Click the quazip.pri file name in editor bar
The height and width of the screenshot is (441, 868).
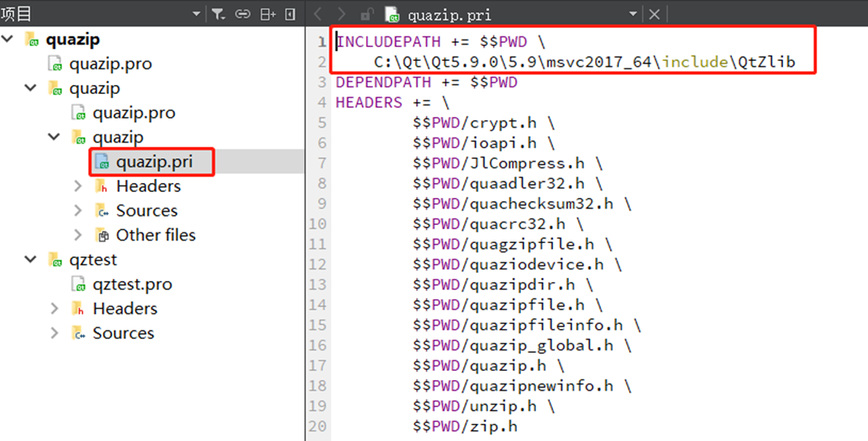pos(449,15)
